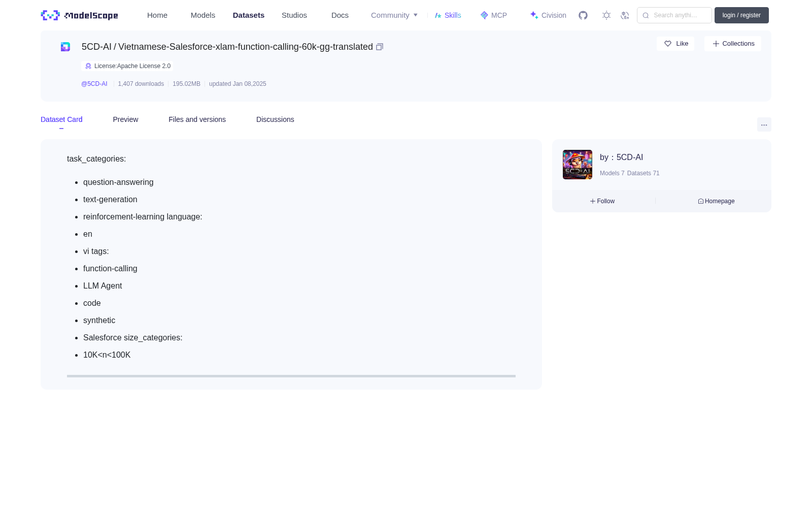The image size is (812, 508).
Task: Click "by：5CD-AI" author name
Action: click(x=621, y=157)
